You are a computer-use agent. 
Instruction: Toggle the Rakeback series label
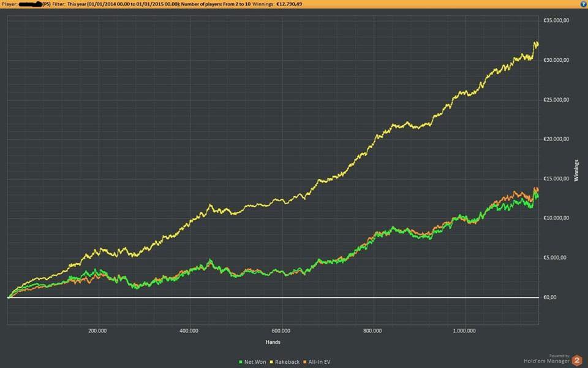288,362
